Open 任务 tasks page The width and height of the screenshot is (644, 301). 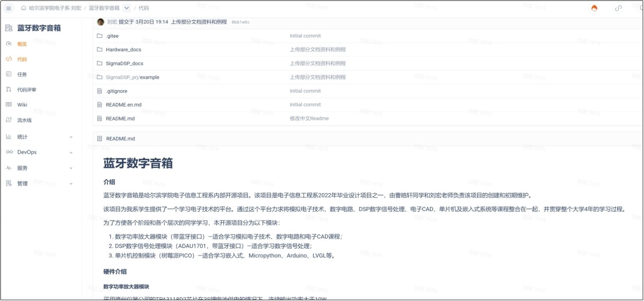click(22, 74)
